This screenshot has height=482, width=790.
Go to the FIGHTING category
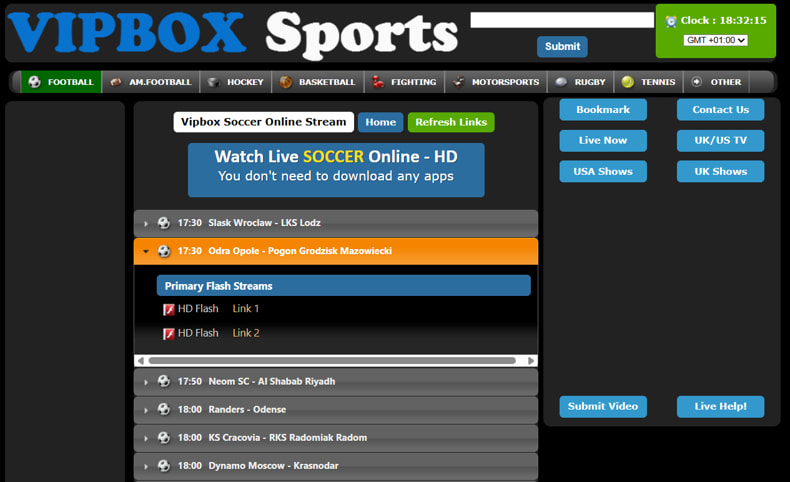[x=405, y=82]
